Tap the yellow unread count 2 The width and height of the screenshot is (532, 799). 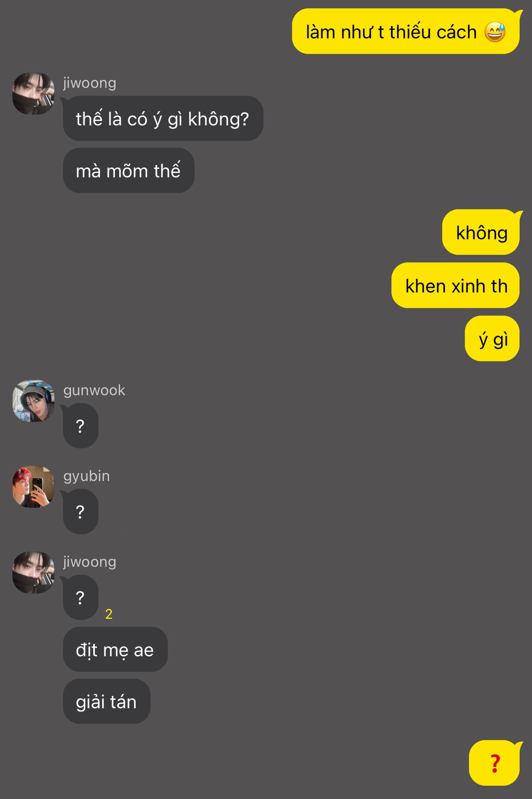[109, 614]
